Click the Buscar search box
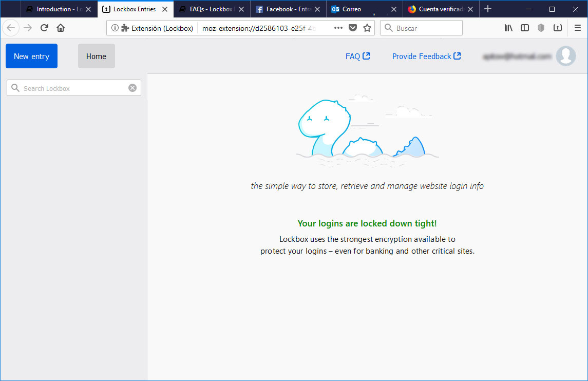 coord(421,28)
